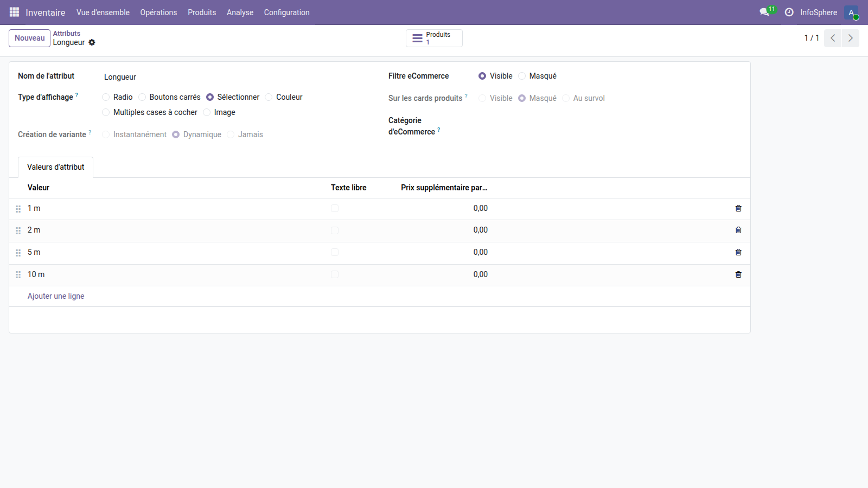The height and width of the screenshot is (488, 868).
Task: Add a value via "Ajouter une ligne"
Action: coord(56,296)
